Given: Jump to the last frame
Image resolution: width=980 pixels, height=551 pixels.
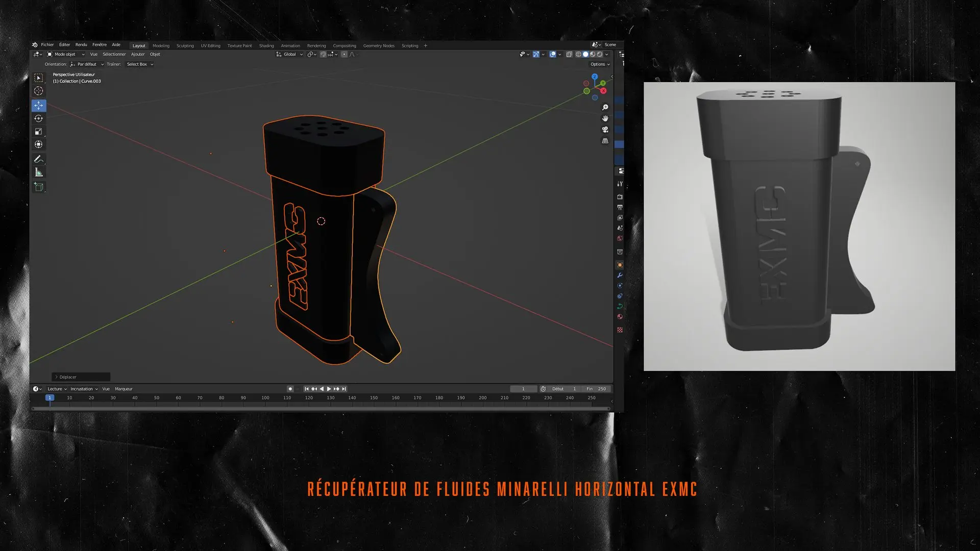Looking at the screenshot, I should [x=344, y=389].
